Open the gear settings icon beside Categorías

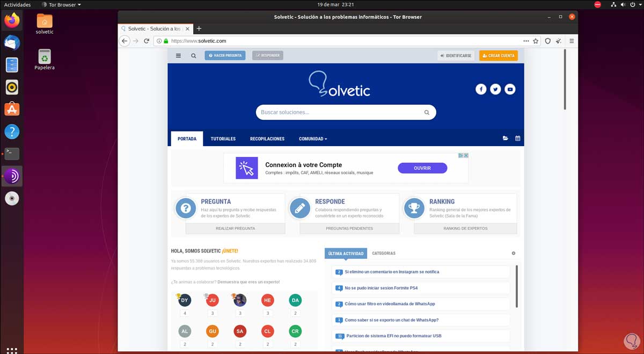coord(514,253)
